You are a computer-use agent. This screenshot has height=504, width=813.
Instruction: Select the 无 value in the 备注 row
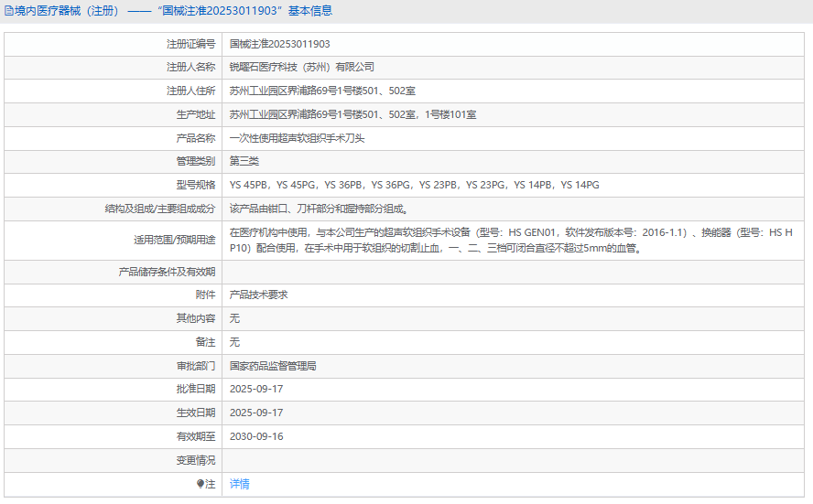235,342
